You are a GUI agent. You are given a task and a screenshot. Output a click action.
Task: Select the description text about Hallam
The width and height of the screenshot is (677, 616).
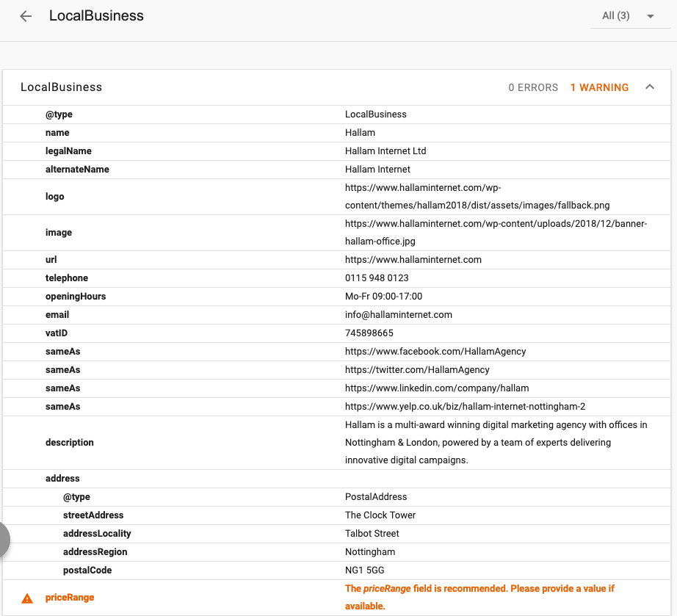[496, 443]
